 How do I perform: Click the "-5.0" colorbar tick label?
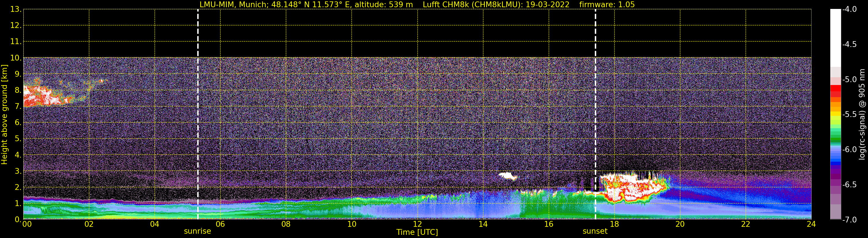850,80
